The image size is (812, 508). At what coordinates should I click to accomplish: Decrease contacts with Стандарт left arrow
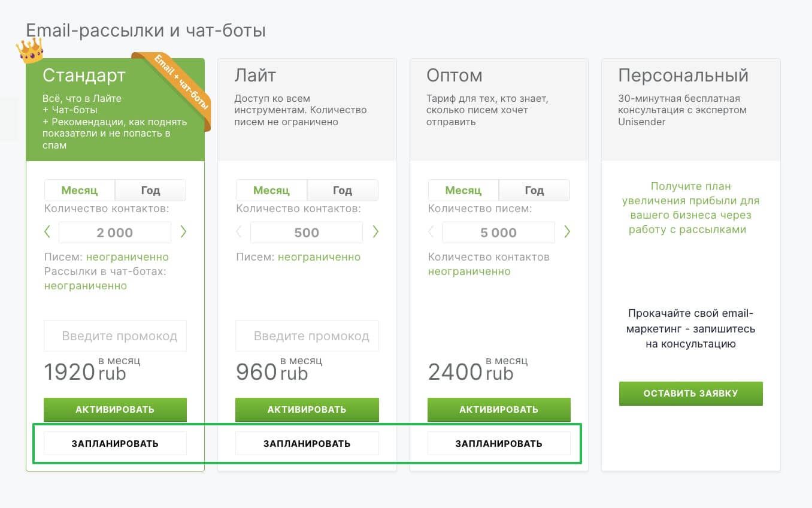(47, 232)
